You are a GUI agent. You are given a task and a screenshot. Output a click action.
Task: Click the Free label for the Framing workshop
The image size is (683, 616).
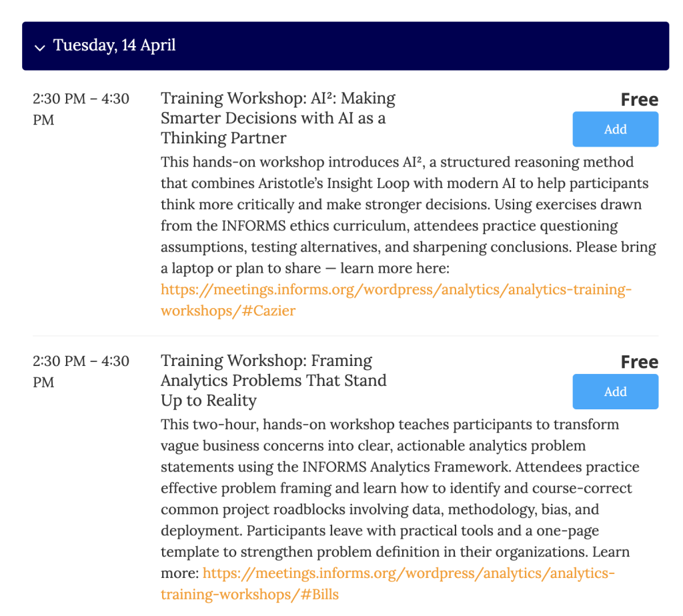point(639,363)
